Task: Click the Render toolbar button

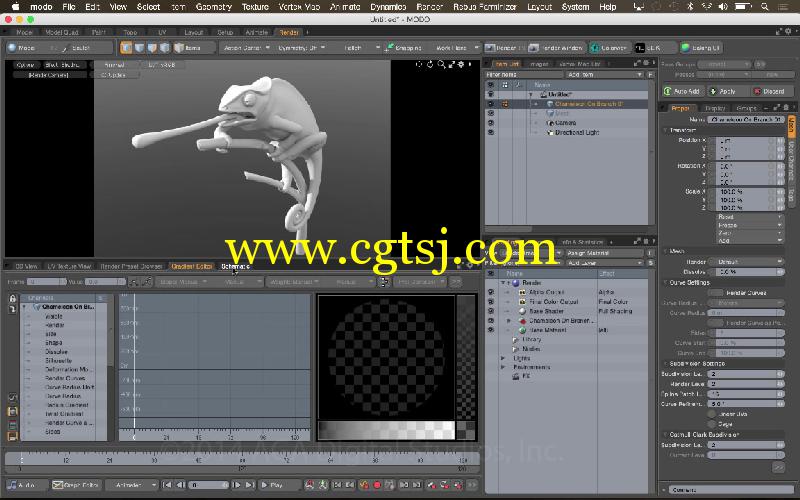Action: 504,48
